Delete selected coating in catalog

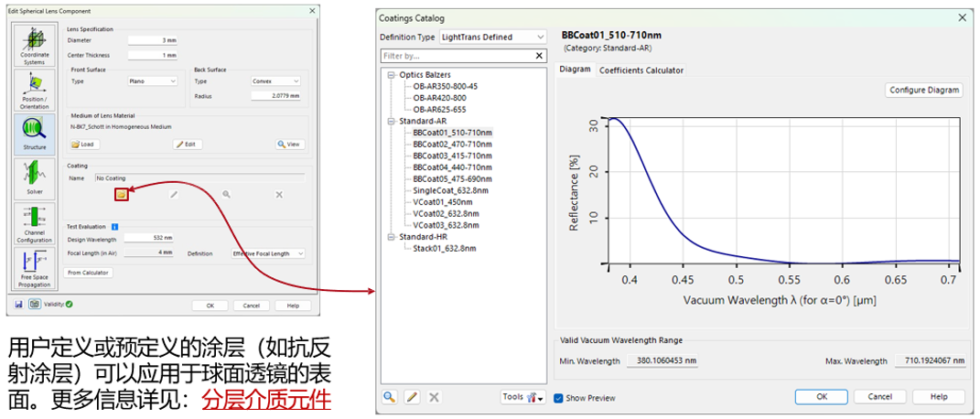click(434, 397)
